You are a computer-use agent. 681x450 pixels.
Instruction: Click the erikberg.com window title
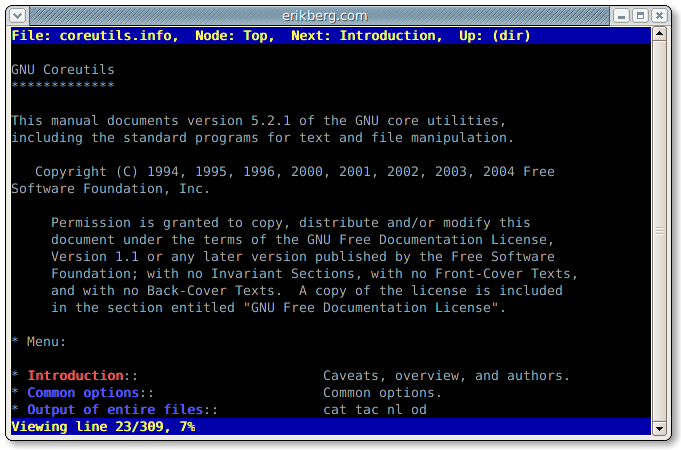click(x=325, y=16)
